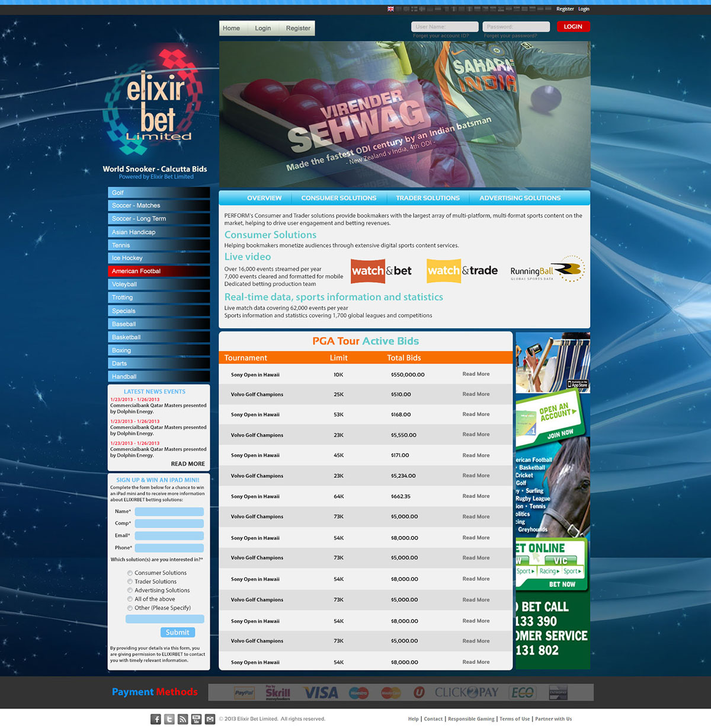Open the RSS feed icon in footer
711x728 pixels.
(x=183, y=719)
